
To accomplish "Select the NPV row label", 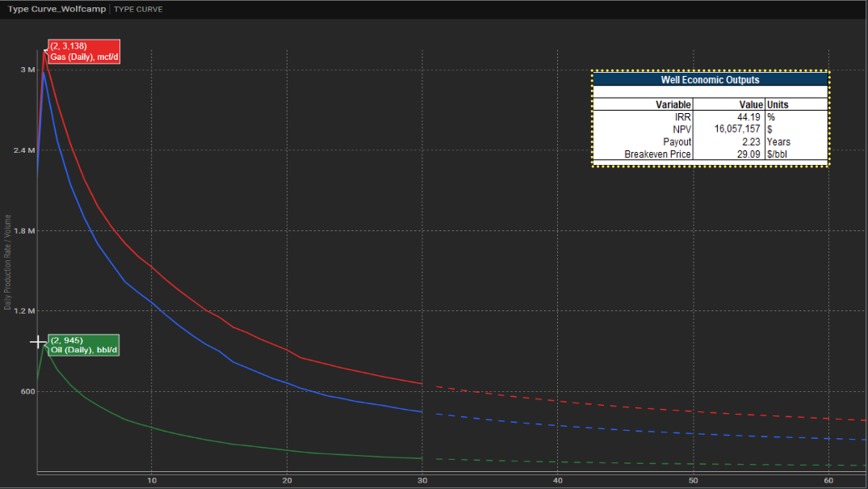I will click(682, 129).
